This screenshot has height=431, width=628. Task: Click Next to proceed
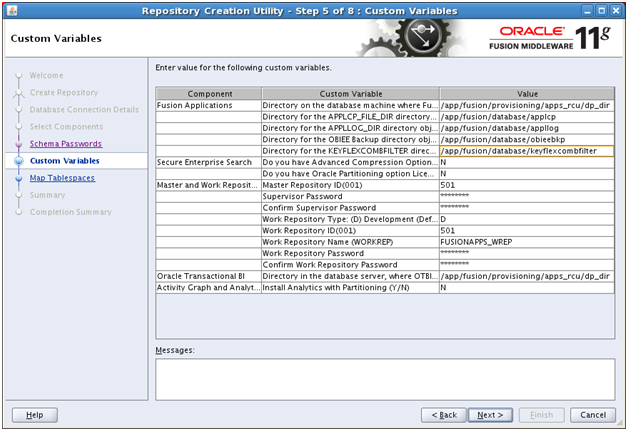pos(490,415)
